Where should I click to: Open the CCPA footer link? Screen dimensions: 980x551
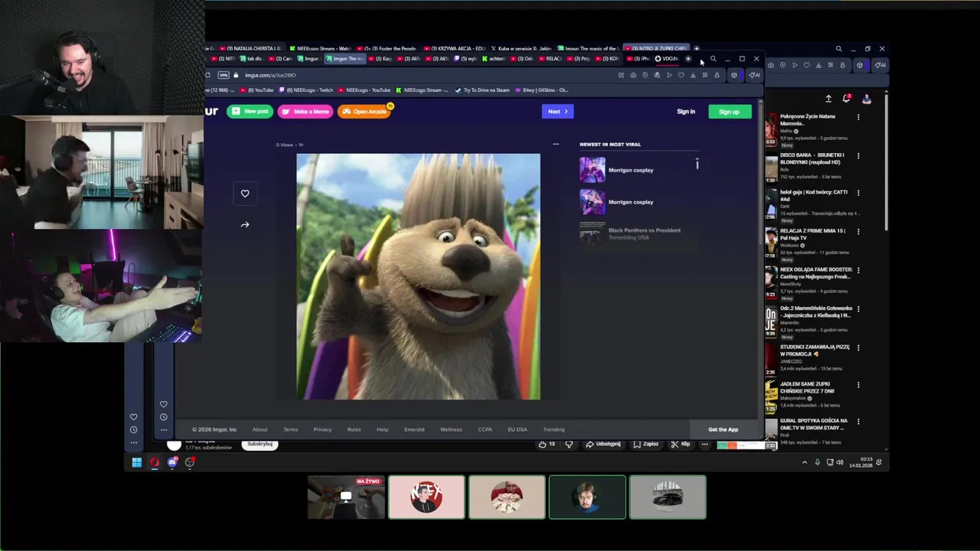point(485,429)
